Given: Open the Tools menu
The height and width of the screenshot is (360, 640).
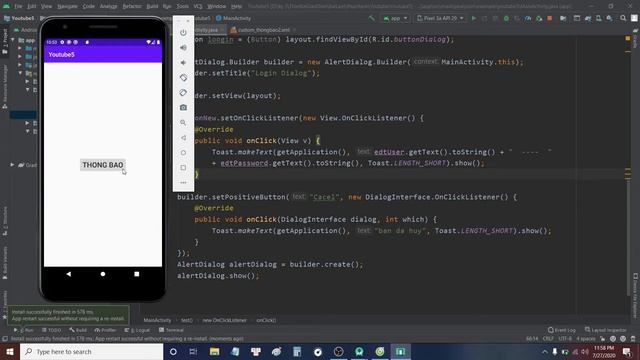Looking at the screenshot, I should tap(182, 7).
